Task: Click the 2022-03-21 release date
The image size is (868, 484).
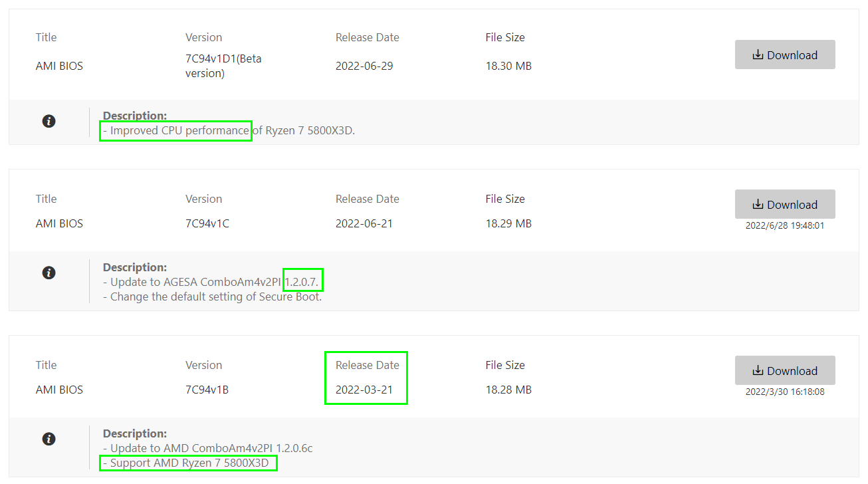Action: coord(364,390)
